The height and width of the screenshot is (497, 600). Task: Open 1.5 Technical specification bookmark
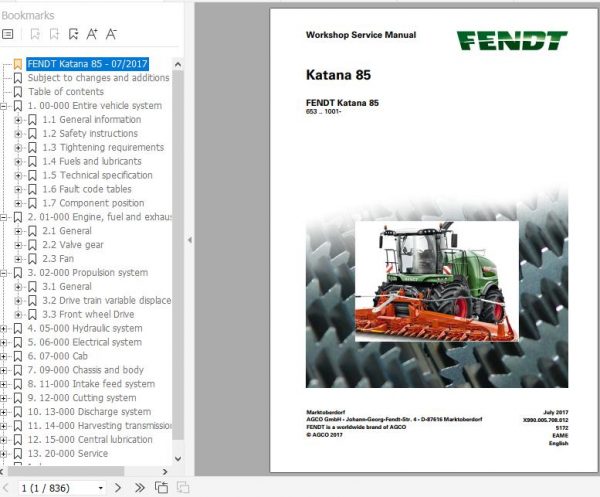(x=97, y=175)
